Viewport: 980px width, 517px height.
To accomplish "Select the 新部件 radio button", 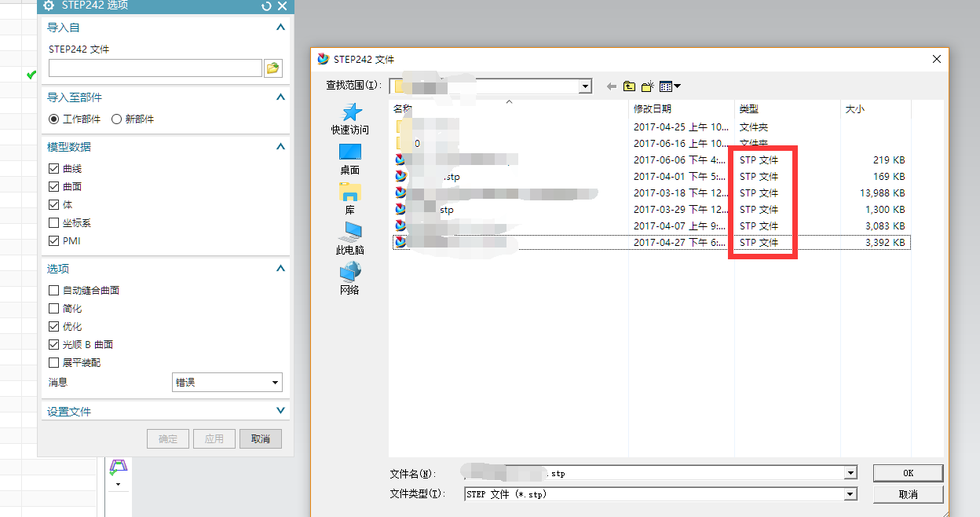I will point(115,119).
